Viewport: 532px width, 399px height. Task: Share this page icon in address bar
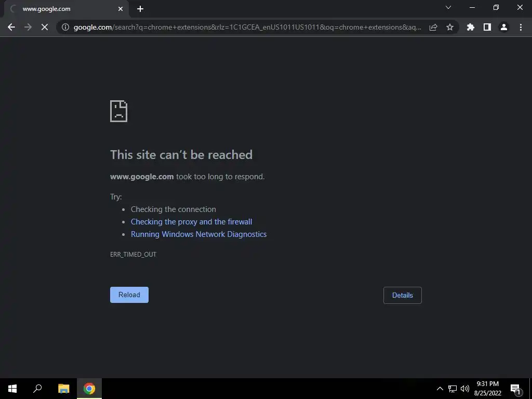click(433, 27)
